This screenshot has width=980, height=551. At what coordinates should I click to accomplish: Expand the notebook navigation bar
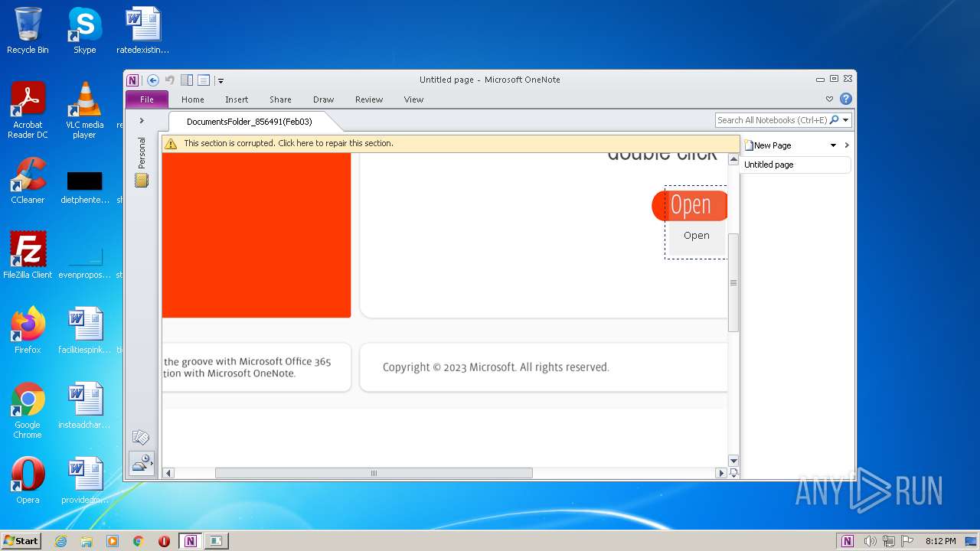click(142, 120)
